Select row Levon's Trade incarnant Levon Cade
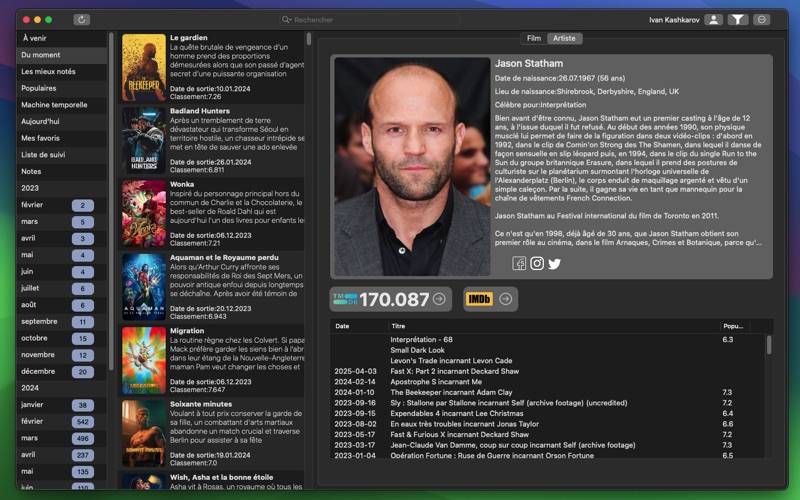The width and height of the screenshot is (800, 500). [x=548, y=360]
